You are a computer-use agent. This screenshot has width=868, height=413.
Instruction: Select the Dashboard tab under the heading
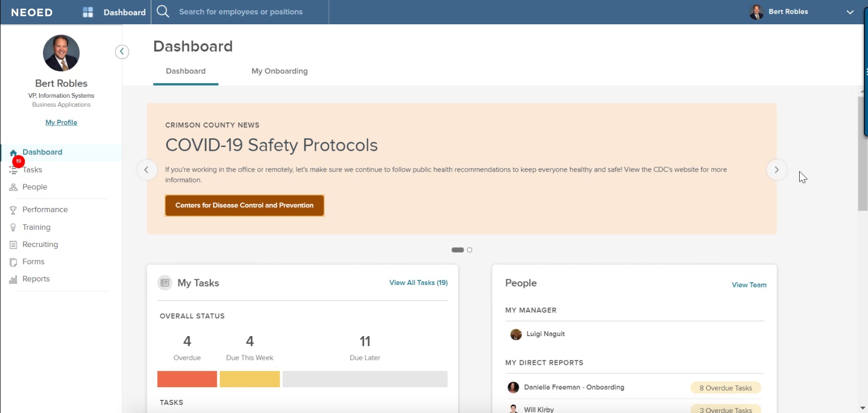tap(186, 71)
